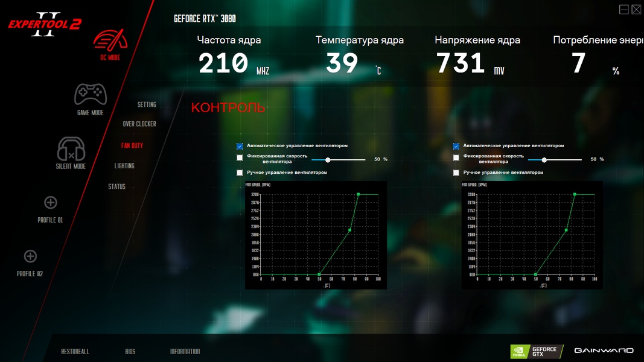Click the Gainward brand logo
This screenshot has width=644, height=362.
(604, 351)
